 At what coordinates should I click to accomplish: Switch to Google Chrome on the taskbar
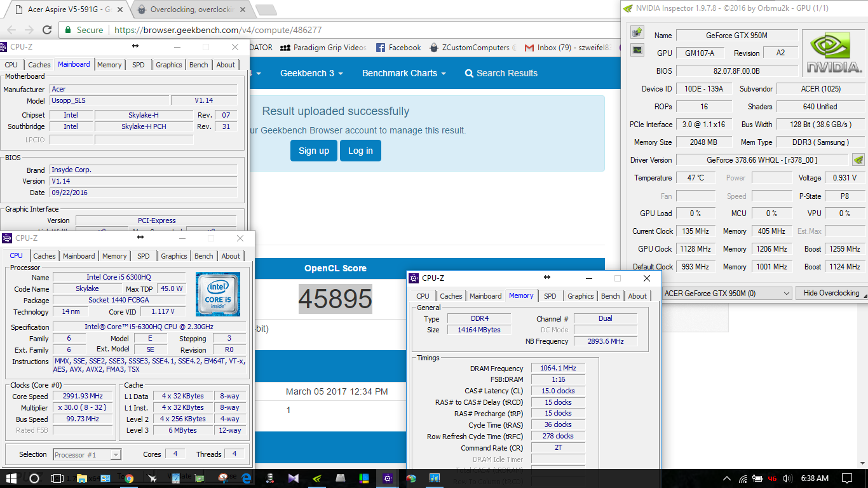[x=129, y=478]
